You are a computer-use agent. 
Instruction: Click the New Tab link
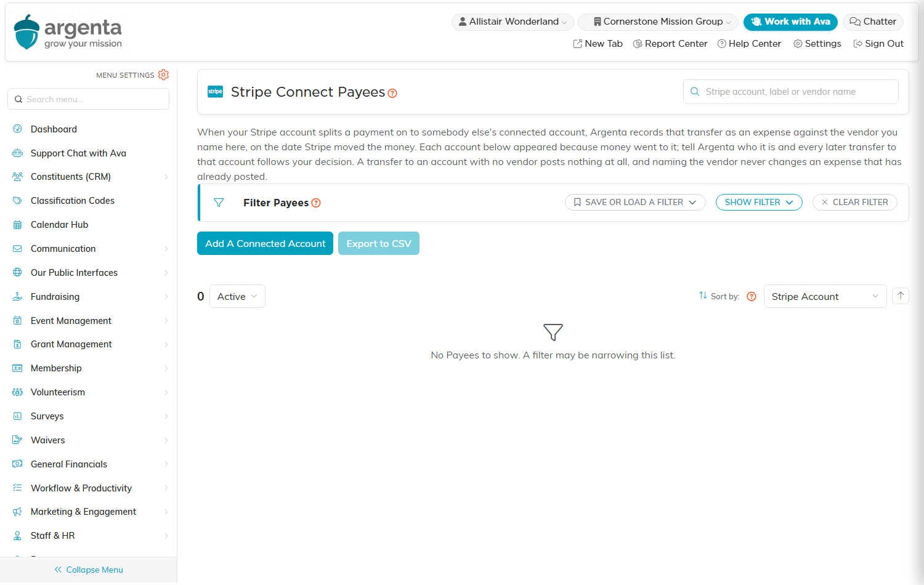click(598, 44)
